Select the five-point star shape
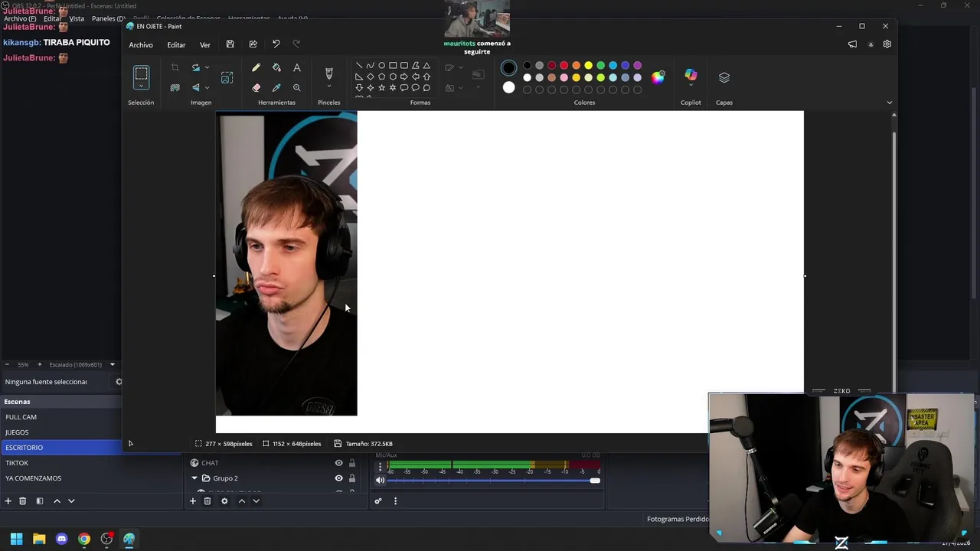This screenshot has width=980, height=551. 381,88
